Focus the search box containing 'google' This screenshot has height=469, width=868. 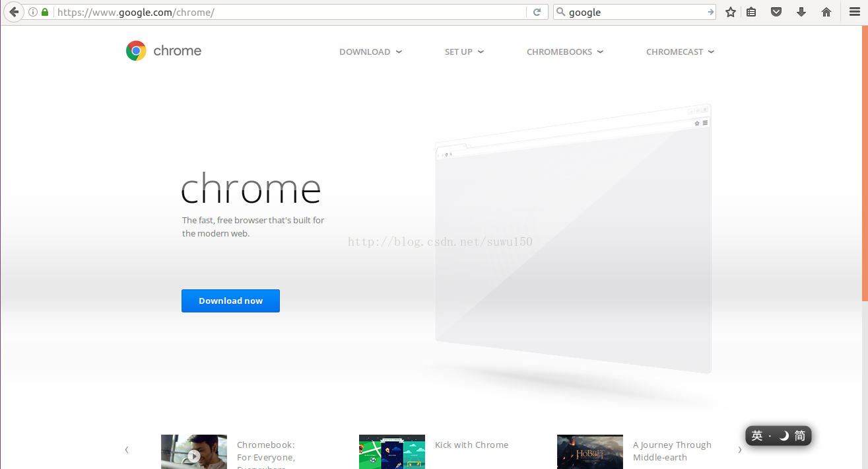[x=634, y=12]
